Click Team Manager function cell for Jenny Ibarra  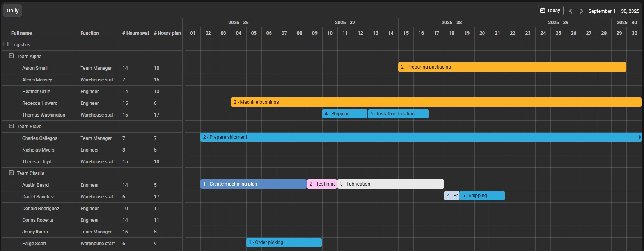[x=98, y=232]
